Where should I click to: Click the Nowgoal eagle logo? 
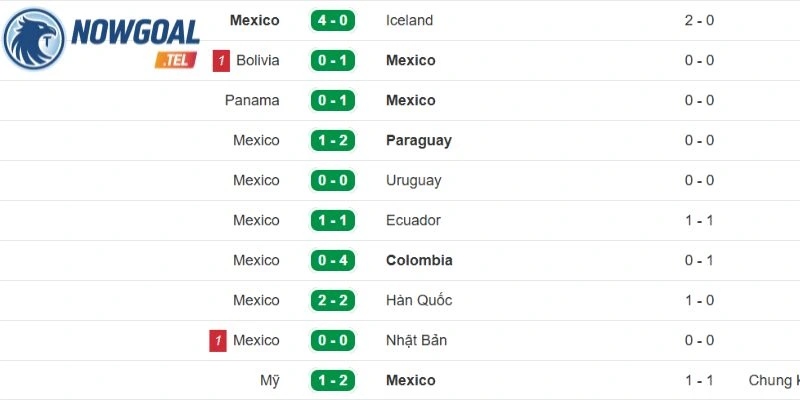click(x=34, y=39)
